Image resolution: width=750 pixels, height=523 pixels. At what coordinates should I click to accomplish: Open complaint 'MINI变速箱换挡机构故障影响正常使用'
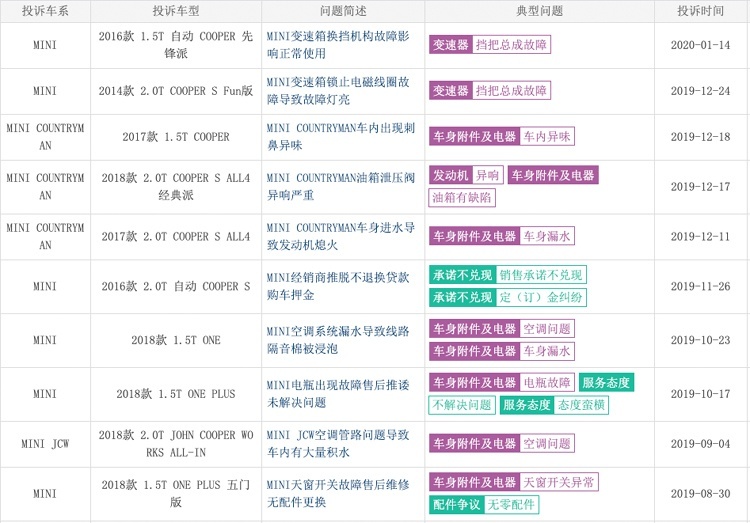(338, 45)
